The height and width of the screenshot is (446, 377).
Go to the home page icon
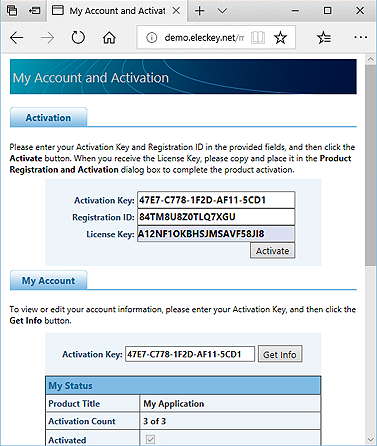[109, 38]
